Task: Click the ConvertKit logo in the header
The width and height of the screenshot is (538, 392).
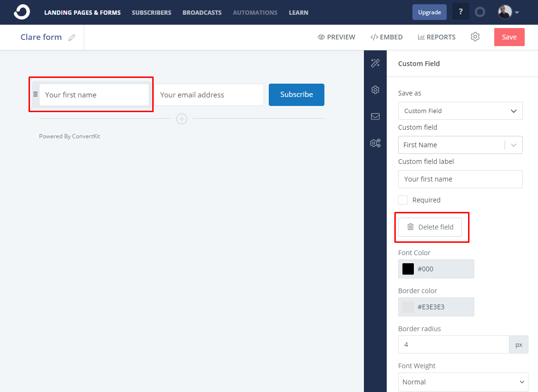Action: (x=22, y=12)
